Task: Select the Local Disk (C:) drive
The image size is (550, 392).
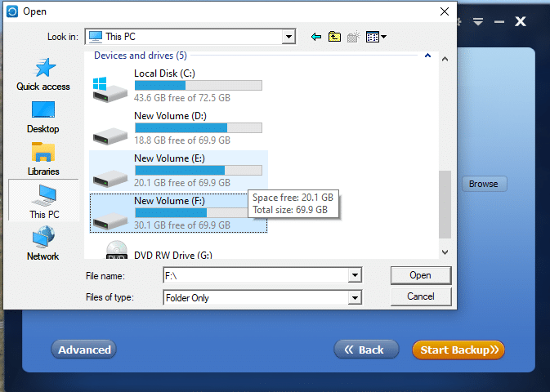Action: 164,73
